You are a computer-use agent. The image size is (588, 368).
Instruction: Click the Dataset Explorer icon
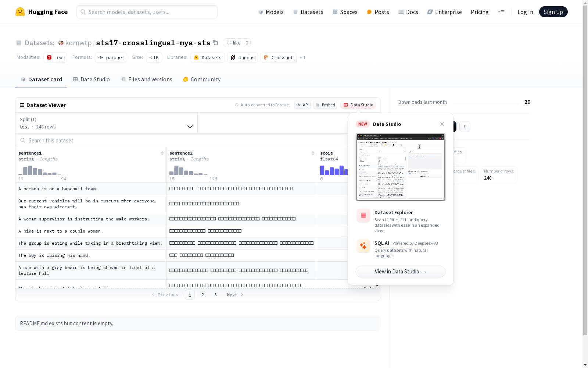point(363,216)
